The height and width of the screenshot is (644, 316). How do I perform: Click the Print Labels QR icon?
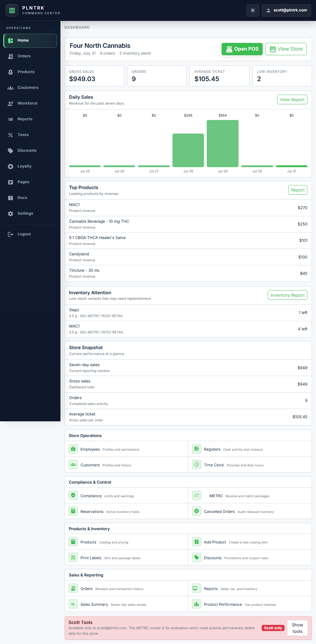tap(73, 558)
